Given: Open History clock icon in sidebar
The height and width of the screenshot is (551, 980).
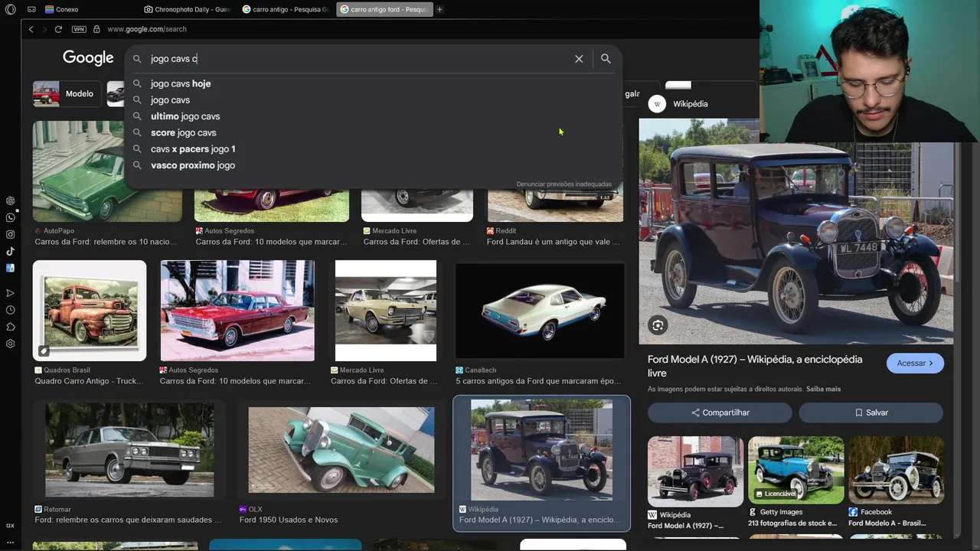Looking at the screenshot, I should [10, 310].
